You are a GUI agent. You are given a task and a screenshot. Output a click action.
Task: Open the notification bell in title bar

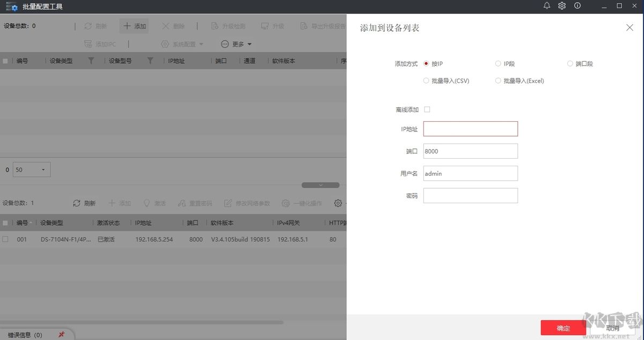(547, 6)
